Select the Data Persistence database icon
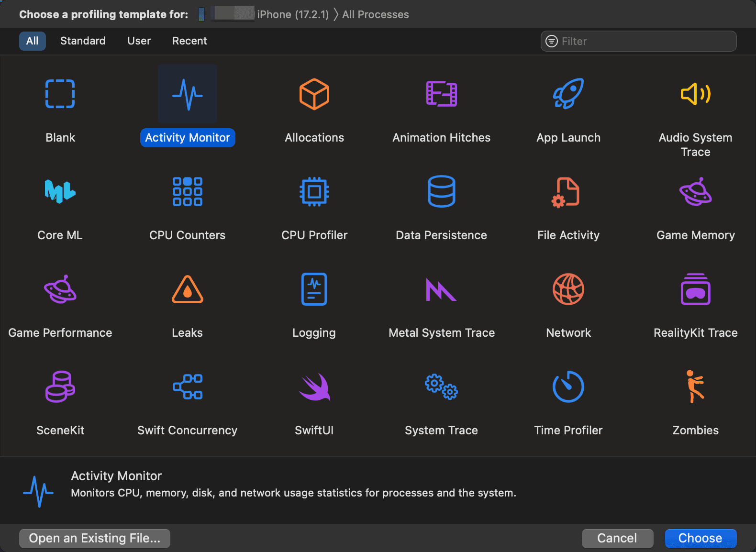The image size is (756, 552). point(441,191)
